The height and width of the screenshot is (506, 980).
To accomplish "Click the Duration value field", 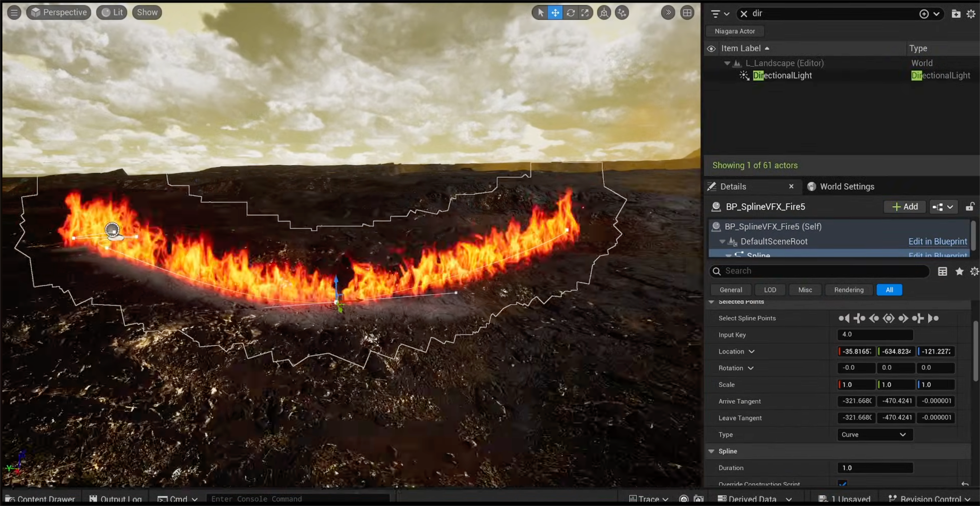I will coord(875,468).
